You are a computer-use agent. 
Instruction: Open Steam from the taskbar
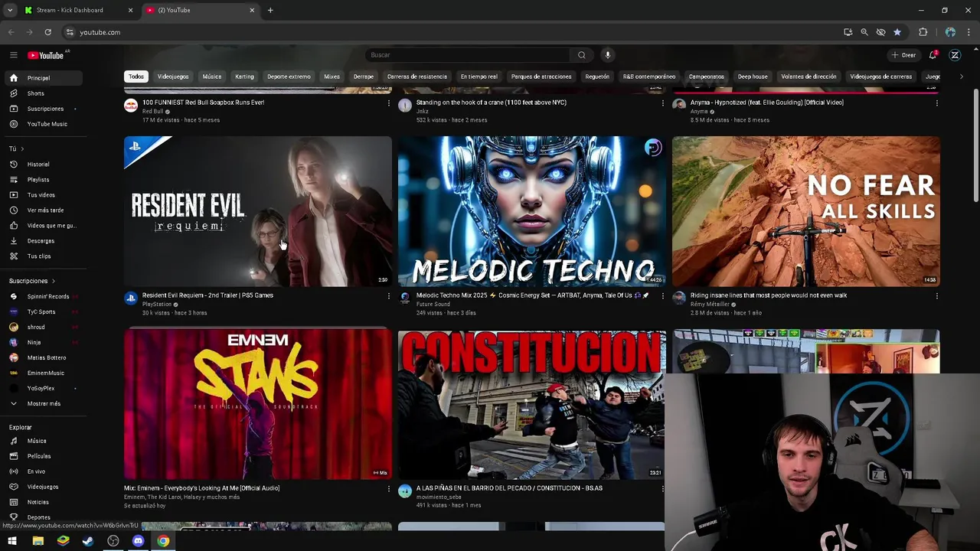point(88,541)
